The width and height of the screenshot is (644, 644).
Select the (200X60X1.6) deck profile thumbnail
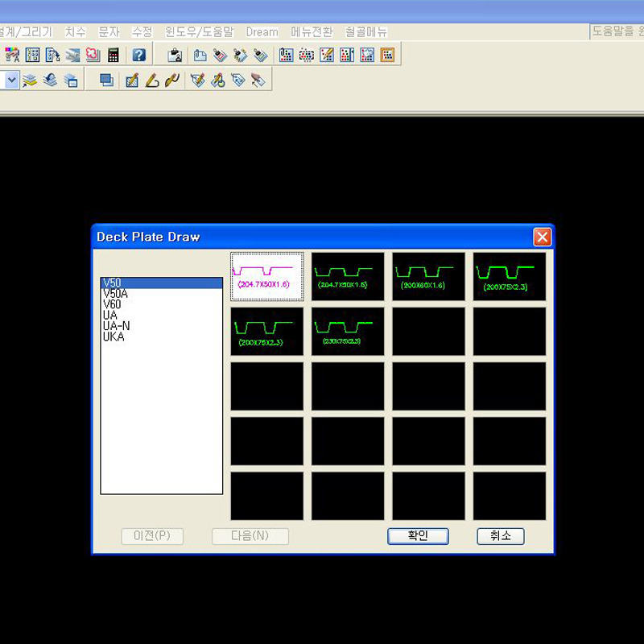point(428,277)
